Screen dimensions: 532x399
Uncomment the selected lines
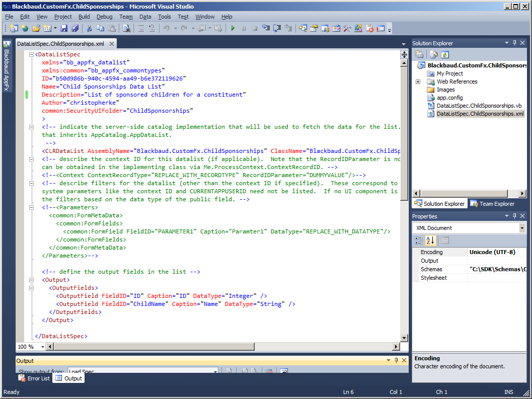pyautogui.click(x=152, y=28)
